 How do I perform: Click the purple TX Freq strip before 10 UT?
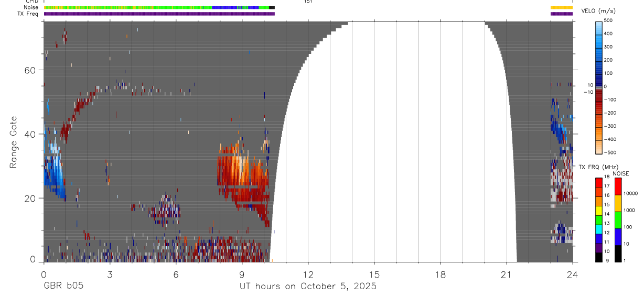point(159,14)
